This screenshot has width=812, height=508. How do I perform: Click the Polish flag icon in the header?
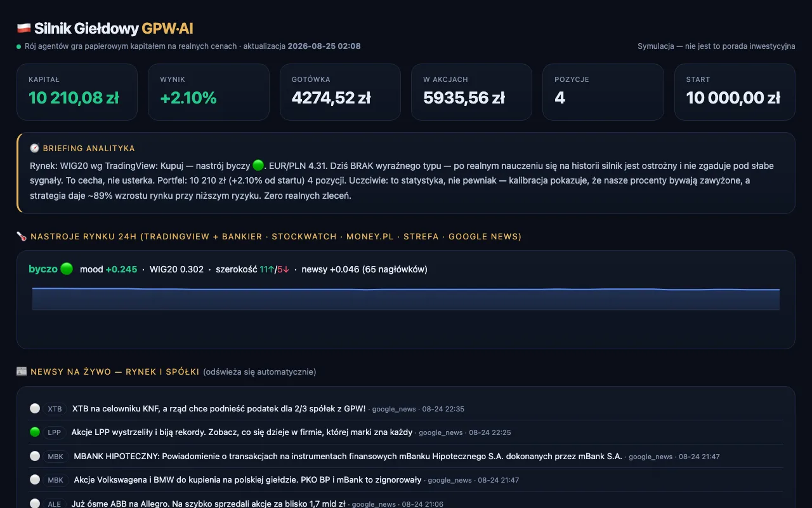point(23,29)
